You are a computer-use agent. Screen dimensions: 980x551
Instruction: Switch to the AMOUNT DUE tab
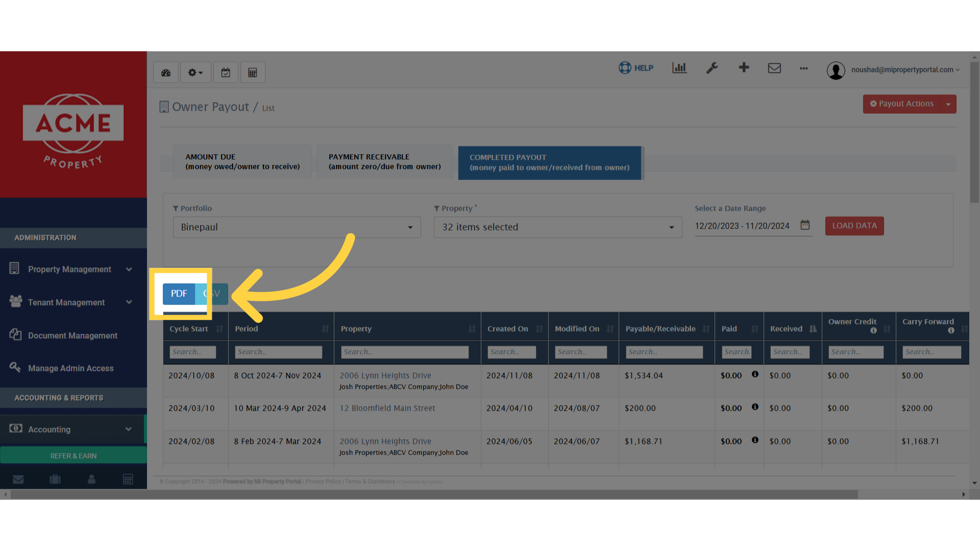click(242, 162)
